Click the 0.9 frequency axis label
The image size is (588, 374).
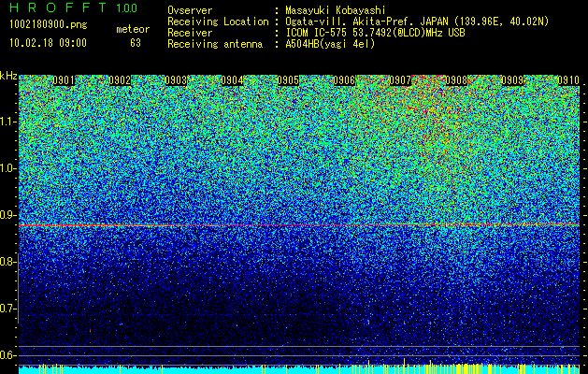point(7,216)
